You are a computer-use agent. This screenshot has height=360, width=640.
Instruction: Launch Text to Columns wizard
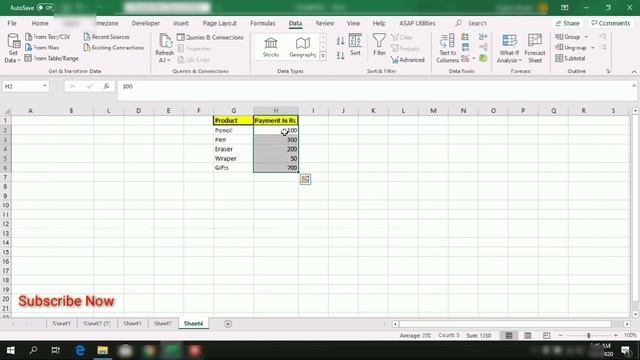[447, 48]
